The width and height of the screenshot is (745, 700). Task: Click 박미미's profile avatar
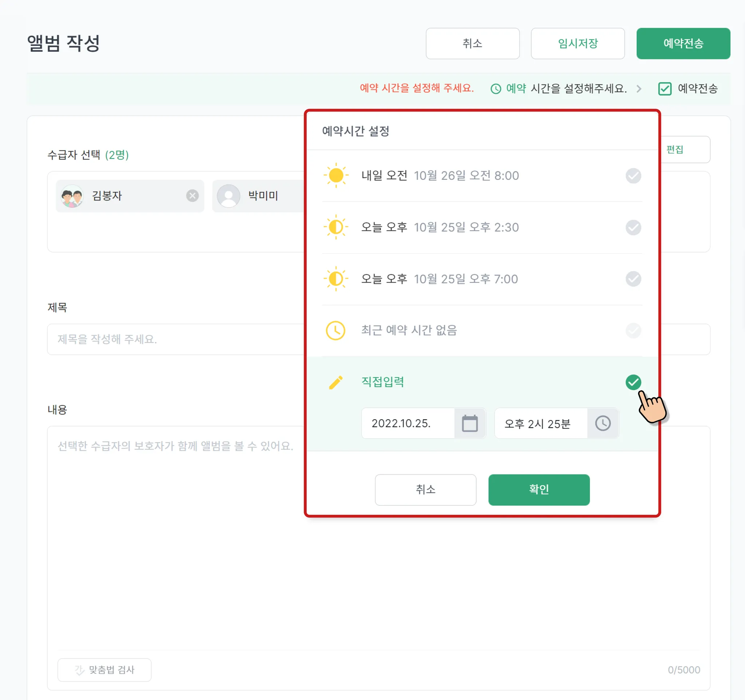click(x=228, y=196)
